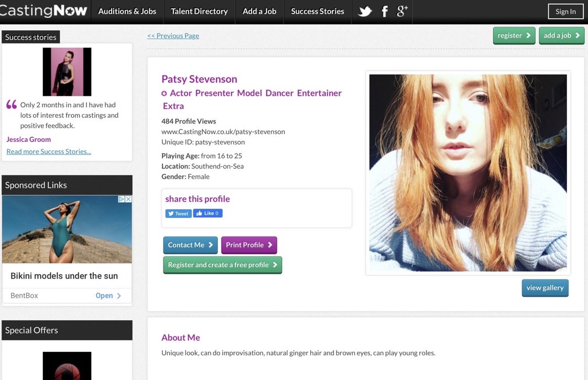Screen dimensions: 588x380
Task: Click the Patsy Stevenson name heading
Action: [x=199, y=80]
